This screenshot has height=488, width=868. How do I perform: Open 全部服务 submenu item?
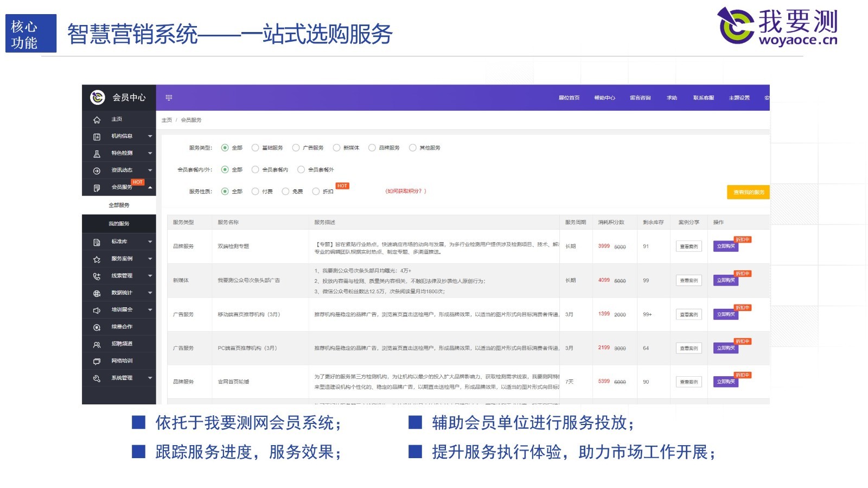[x=119, y=205]
